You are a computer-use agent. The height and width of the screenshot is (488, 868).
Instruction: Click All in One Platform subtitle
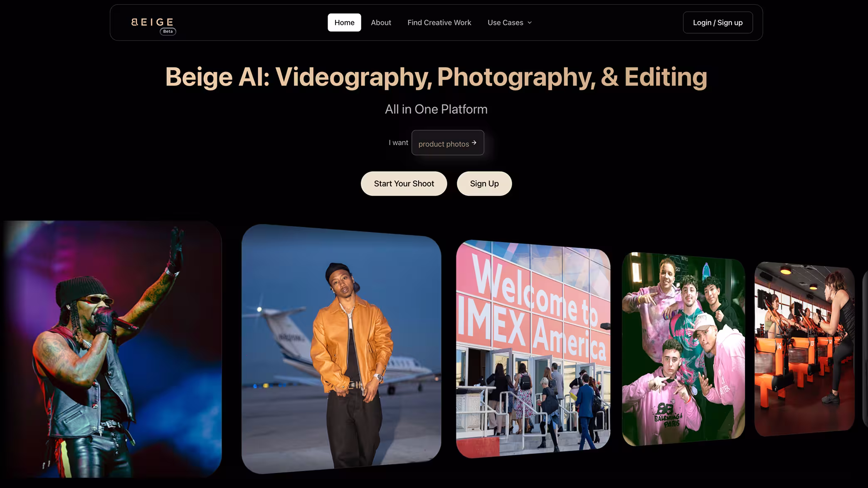tap(436, 109)
